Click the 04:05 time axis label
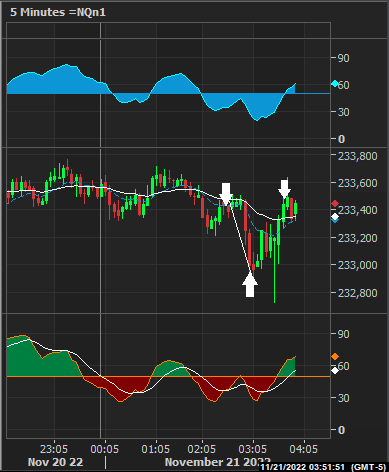 [304, 449]
